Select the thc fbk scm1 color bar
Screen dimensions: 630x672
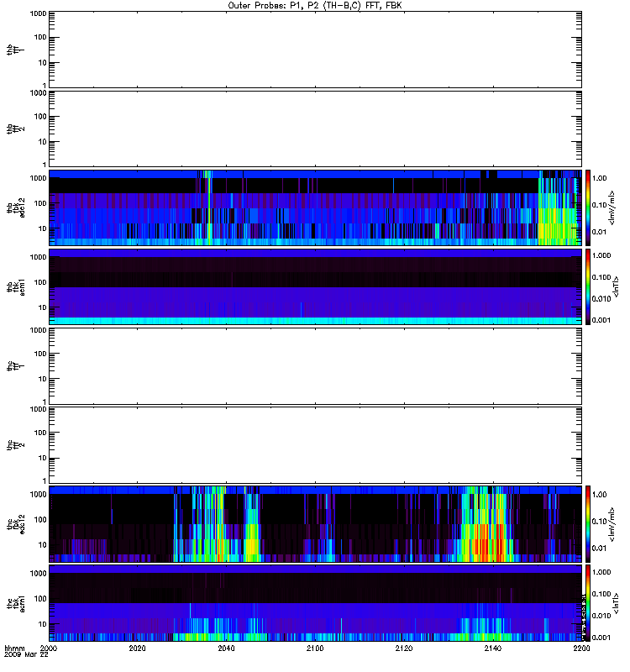pos(588,603)
